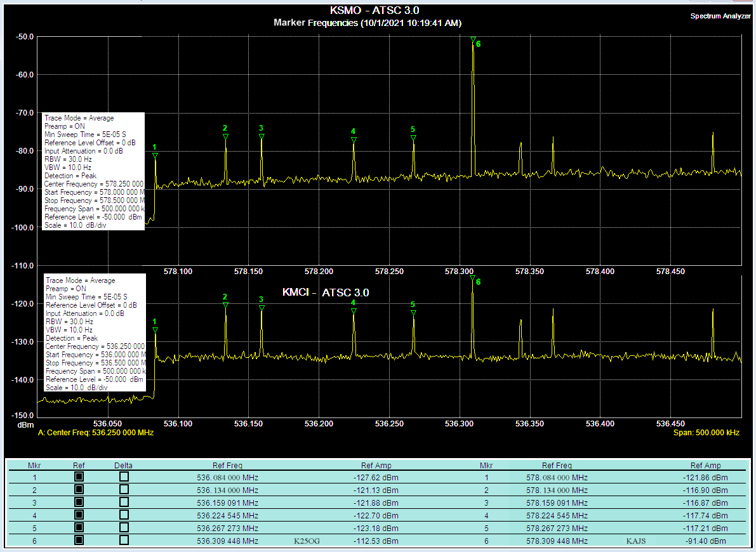This screenshot has height=552, width=756.
Task: Click the Marker Frequencies timestamp subtitle
Action: [368, 23]
